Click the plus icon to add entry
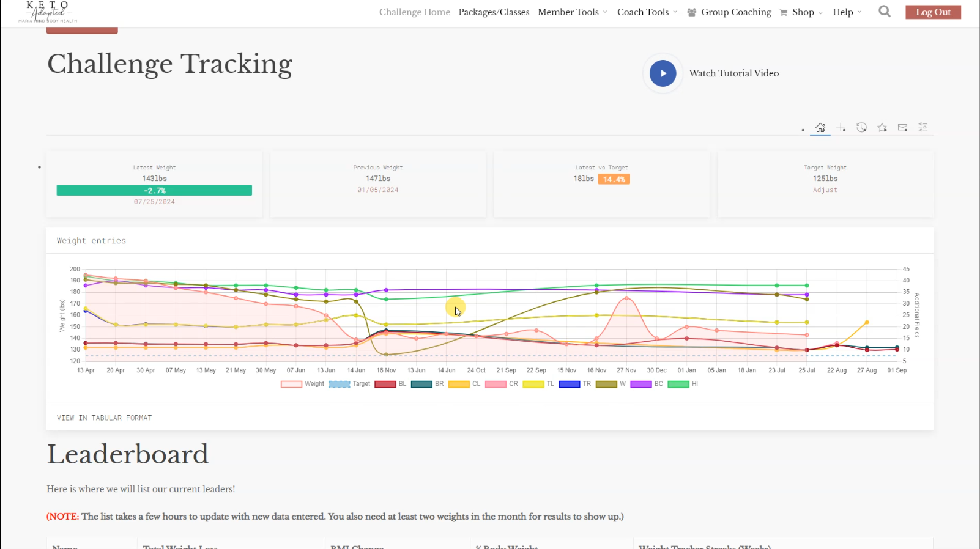The image size is (980, 549). coord(841,128)
